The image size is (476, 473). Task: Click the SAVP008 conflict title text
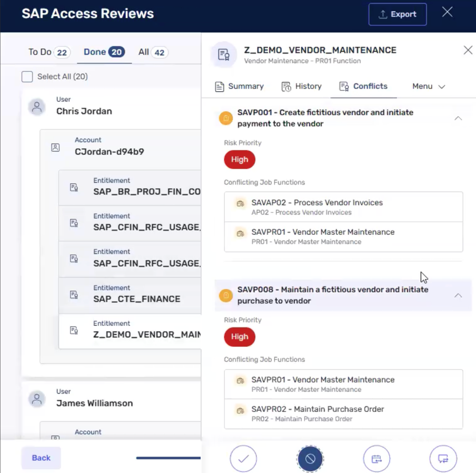point(333,295)
